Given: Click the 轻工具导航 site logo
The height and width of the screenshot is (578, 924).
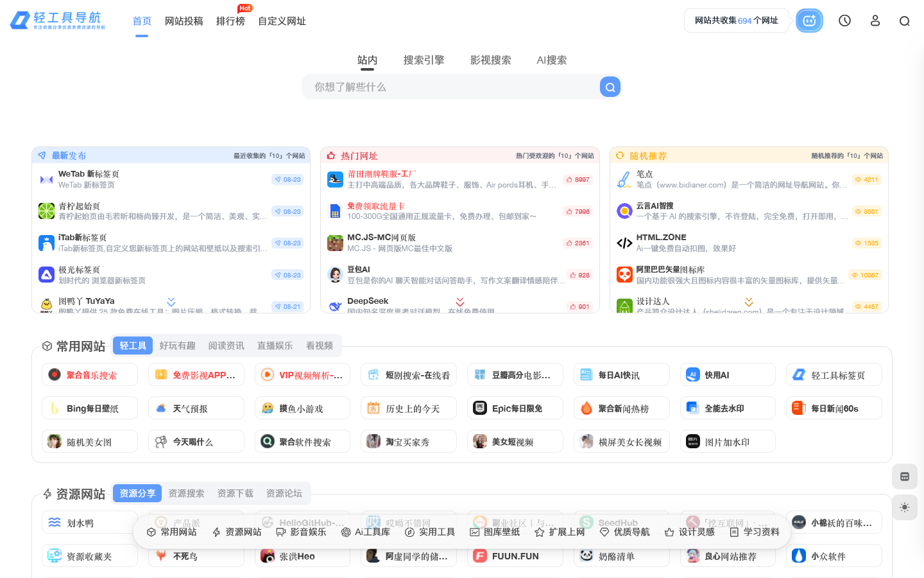Looking at the screenshot, I should pyautogui.click(x=58, y=21).
